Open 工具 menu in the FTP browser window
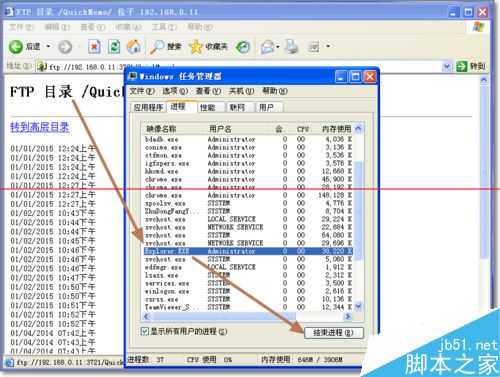 coord(164,27)
